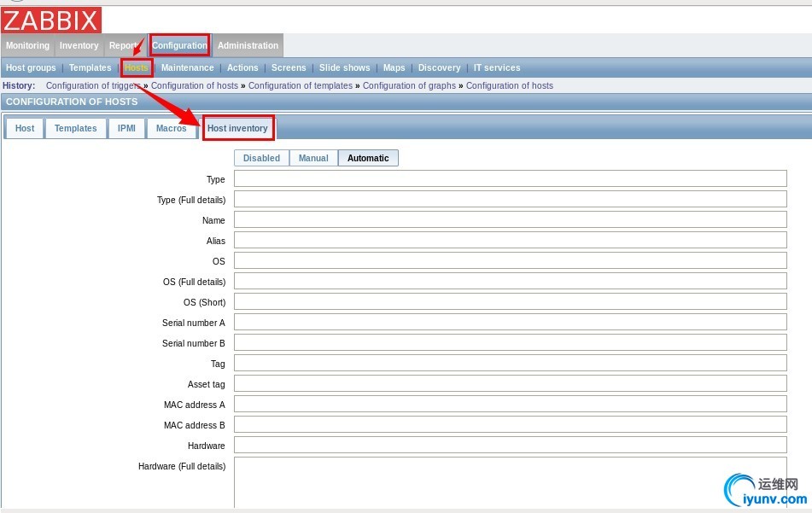Screen dimensions: 812x513
Task: Open history link Configuration of graphs
Action: click(409, 85)
